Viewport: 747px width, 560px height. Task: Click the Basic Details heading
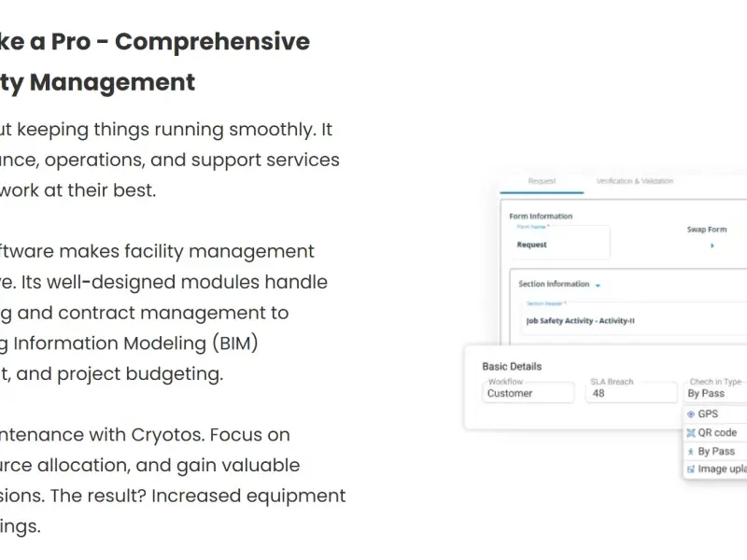click(x=512, y=367)
